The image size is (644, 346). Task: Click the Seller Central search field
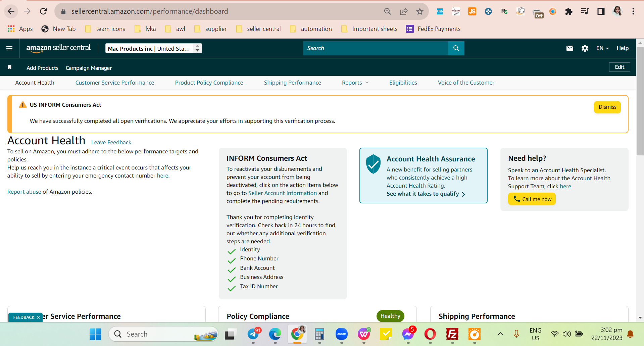pyautogui.click(x=376, y=48)
